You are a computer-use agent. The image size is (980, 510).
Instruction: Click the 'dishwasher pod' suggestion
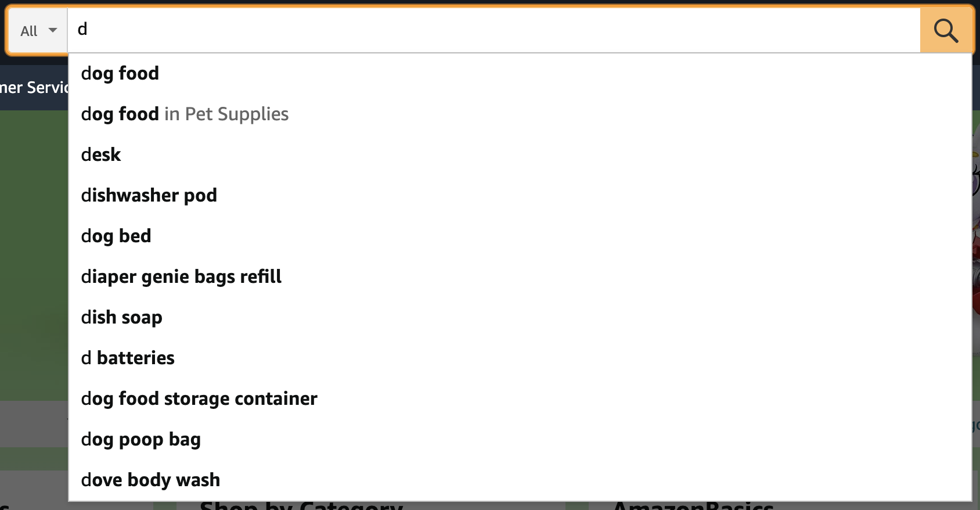[x=149, y=195]
